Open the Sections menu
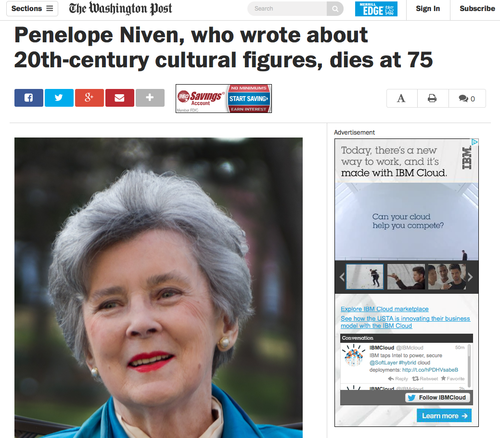Viewport: 500px width, 438px height. [32, 9]
